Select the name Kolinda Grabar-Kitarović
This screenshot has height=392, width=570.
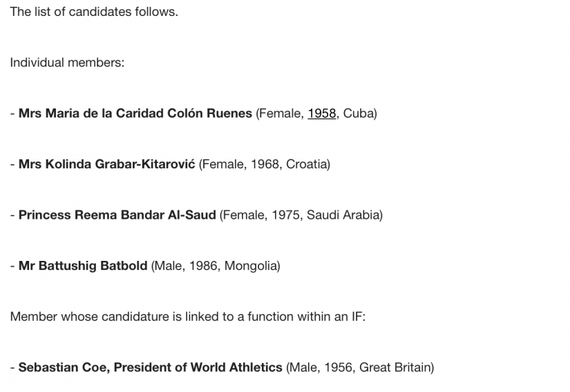[107, 164]
